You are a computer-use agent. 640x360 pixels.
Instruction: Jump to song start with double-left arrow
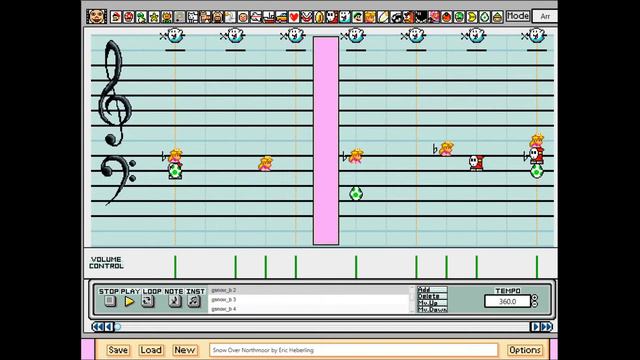click(x=98, y=327)
